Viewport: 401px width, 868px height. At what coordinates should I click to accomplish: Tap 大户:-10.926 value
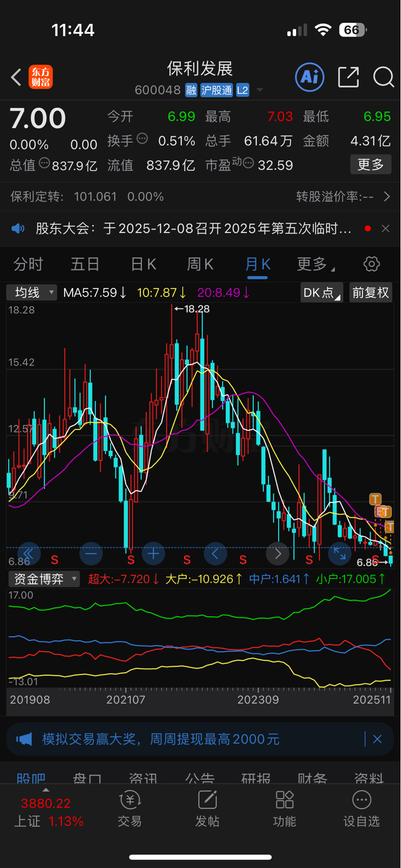pos(204,579)
